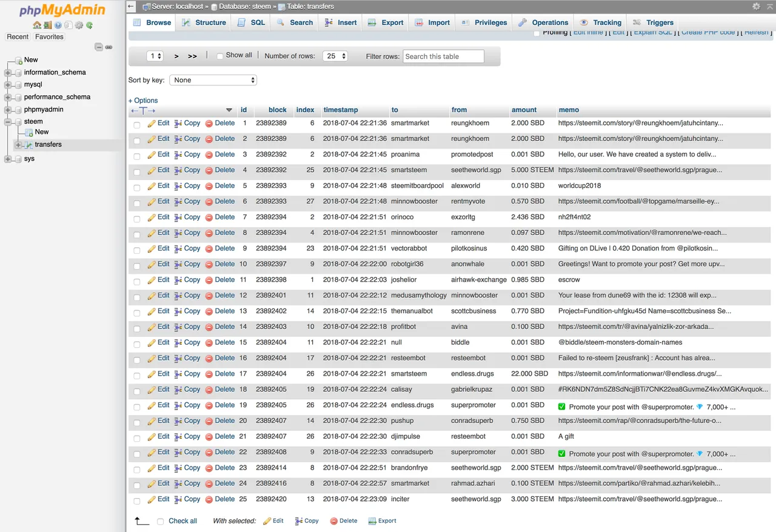The width and height of the screenshot is (776, 532).
Task: Open page settings gear icon at top right
Action: tap(756, 6)
